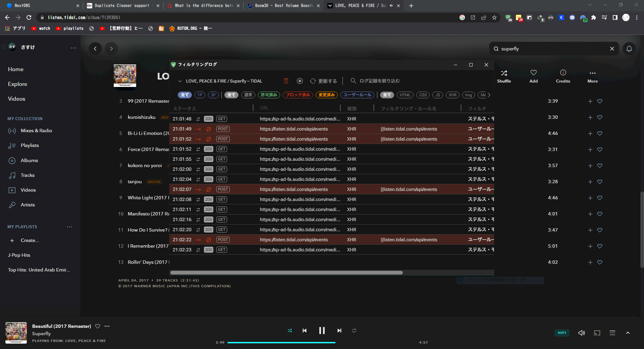This screenshot has height=349, width=644.
Task: Open the Playlists collection
Action: (23, 145)
